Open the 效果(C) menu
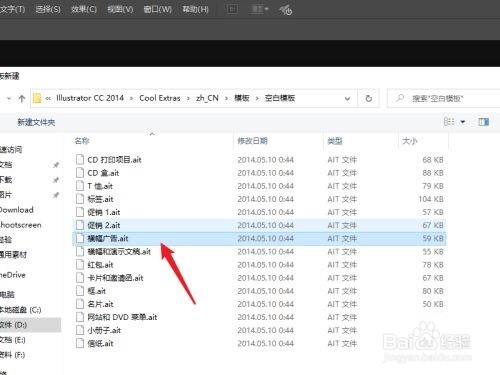Screen dimensions: 500x375 tap(84, 9)
